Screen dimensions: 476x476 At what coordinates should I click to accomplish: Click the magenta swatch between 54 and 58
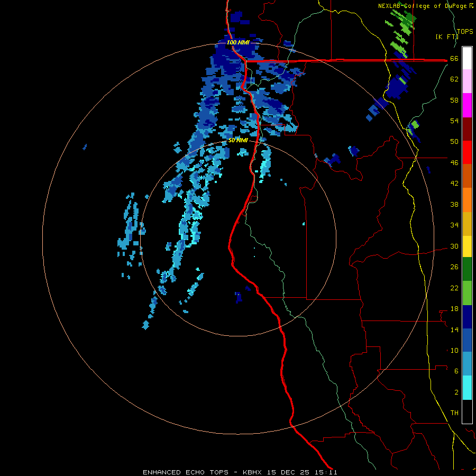tap(467, 105)
